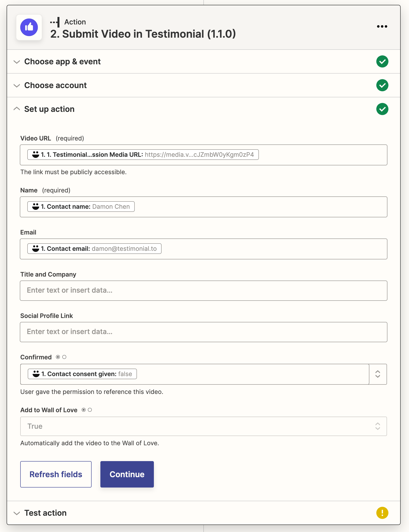The width and height of the screenshot is (409, 532).
Task: Click the Testimonial thumbs-up app icon
Action: coord(29,27)
